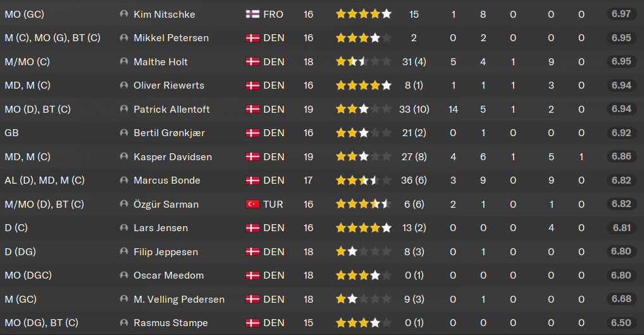
Task: Select the GB position row cell
Action: coord(11,133)
